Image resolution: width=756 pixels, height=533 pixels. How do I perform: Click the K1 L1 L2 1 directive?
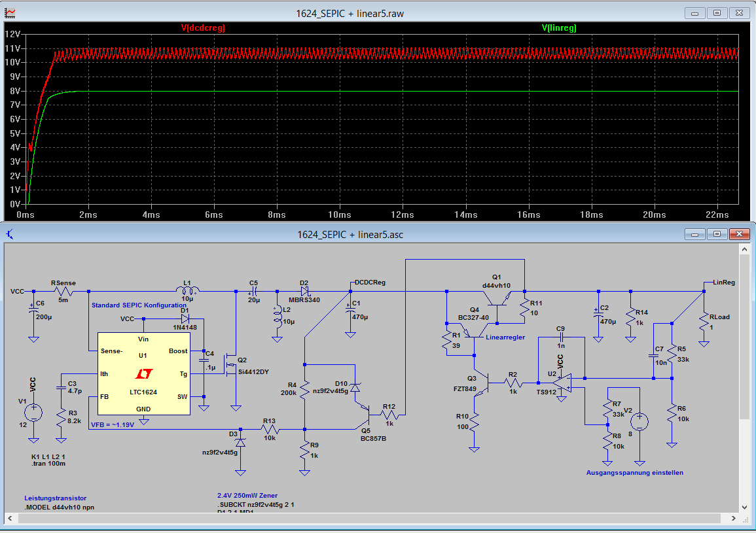click(x=48, y=456)
